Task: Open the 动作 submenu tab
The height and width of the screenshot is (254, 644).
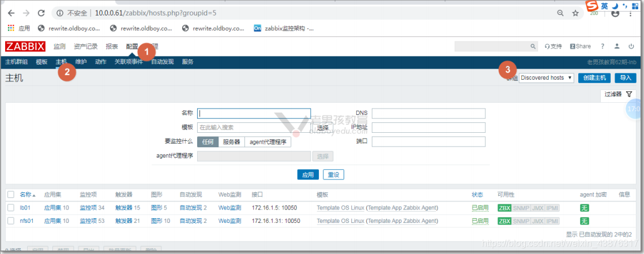Action: coord(101,62)
